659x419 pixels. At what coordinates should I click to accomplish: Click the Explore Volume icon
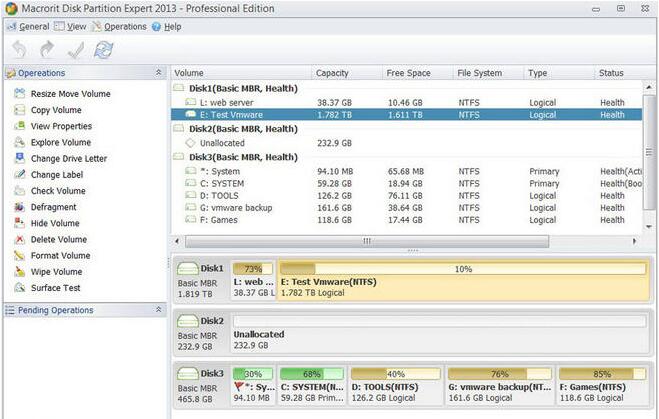(19, 142)
